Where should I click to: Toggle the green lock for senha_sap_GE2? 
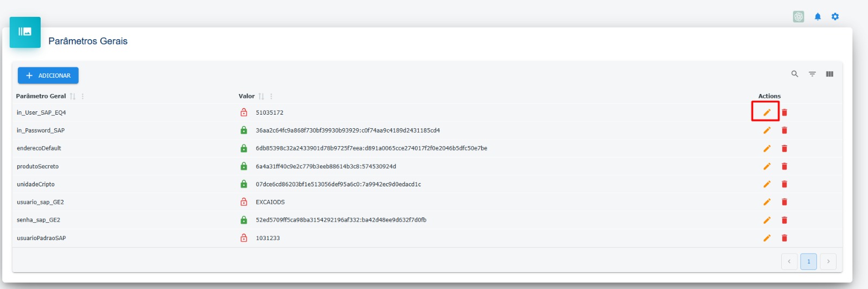(244, 220)
